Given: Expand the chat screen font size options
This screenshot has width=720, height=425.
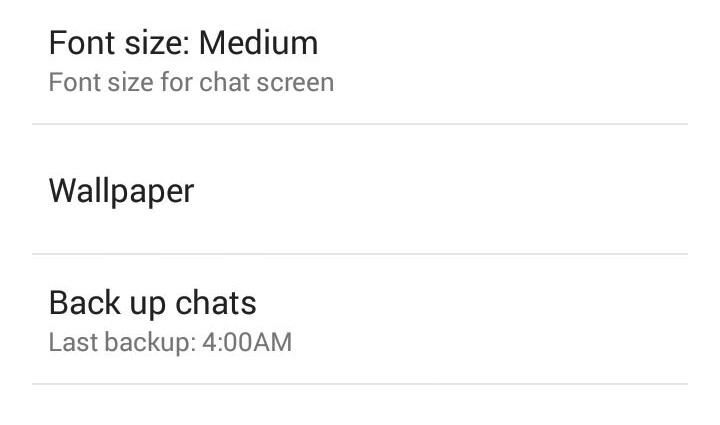Looking at the screenshot, I should pos(360,62).
